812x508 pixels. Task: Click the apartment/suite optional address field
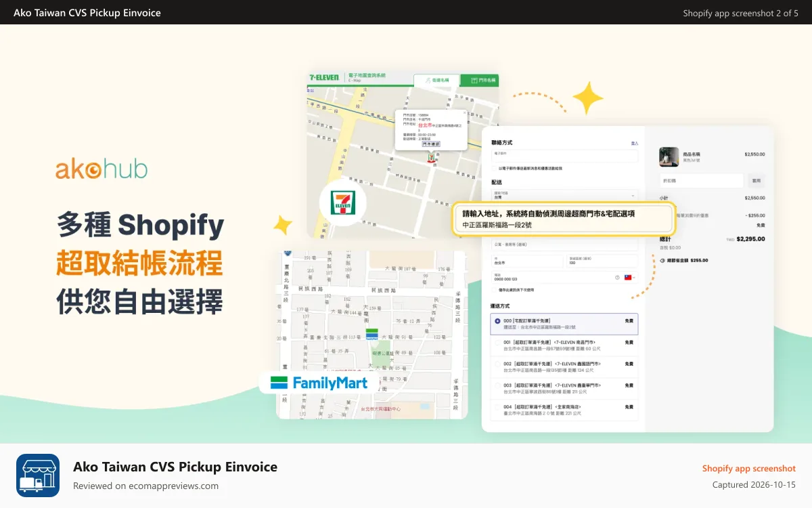(x=564, y=245)
